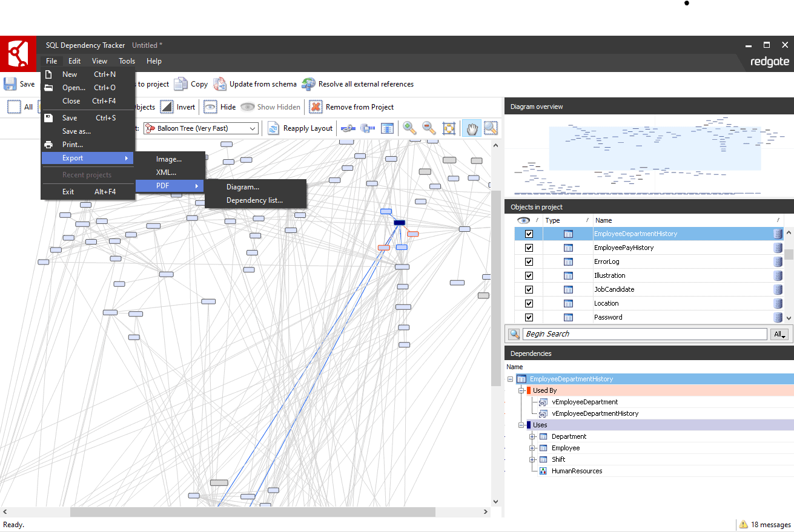Screen dimensions: 794x532
Task: Click the diagram's vertical scrollbar thumb
Action: click(495, 288)
